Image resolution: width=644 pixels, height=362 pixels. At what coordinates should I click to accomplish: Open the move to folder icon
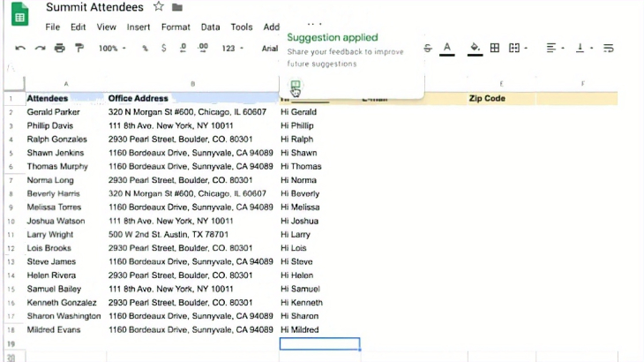tap(177, 7)
